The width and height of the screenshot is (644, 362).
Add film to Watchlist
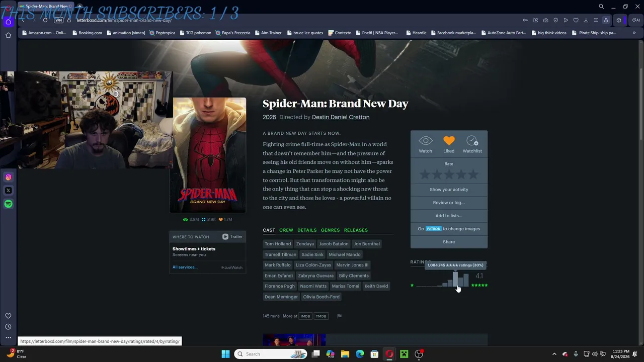point(472,144)
